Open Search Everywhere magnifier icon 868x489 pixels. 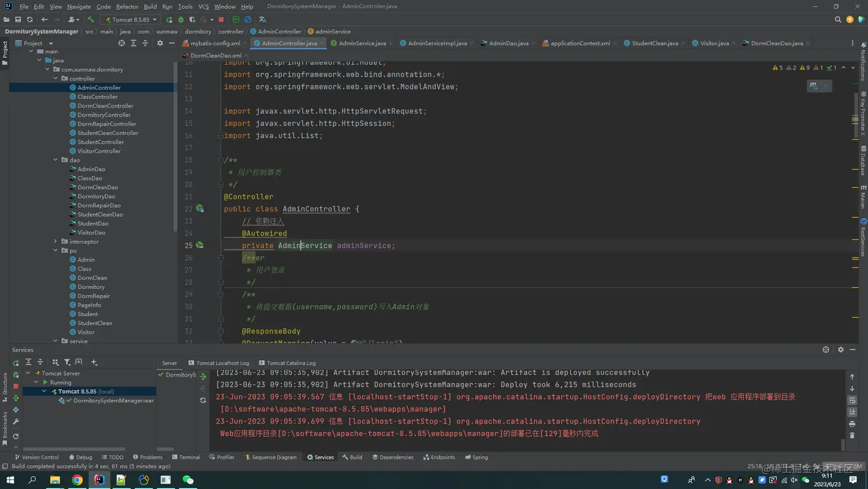(838, 20)
